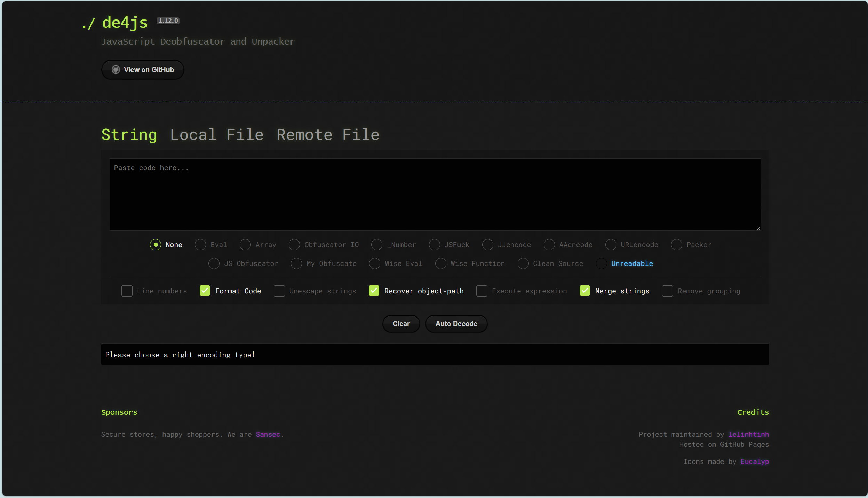Click the textarea resize handle corner
Screen dimensions: 868x498
(x=758, y=228)
